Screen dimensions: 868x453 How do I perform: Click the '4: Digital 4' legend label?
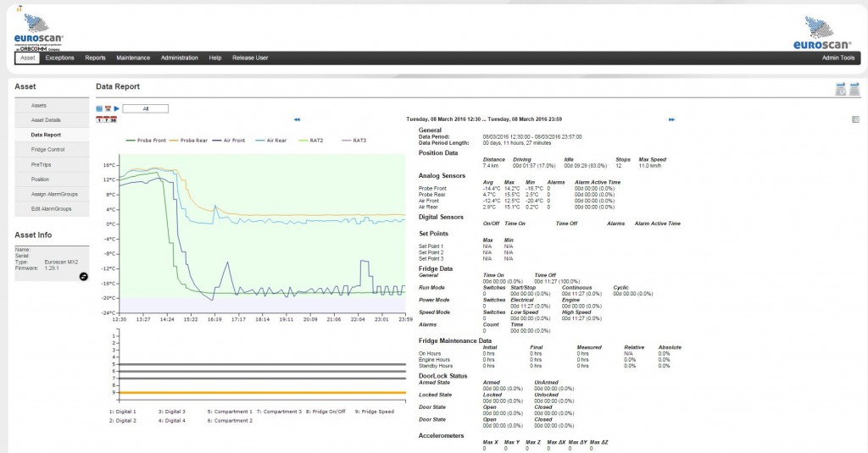pos(172,421)
